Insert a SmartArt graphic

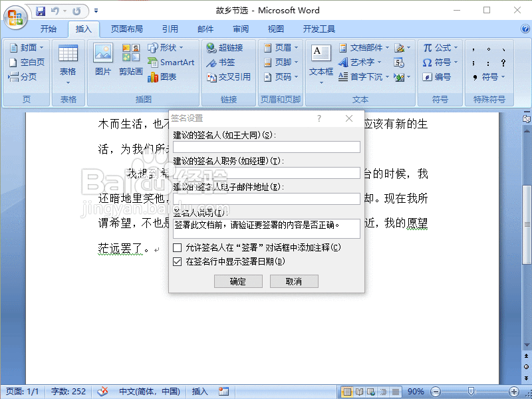(x=172, y=61)
